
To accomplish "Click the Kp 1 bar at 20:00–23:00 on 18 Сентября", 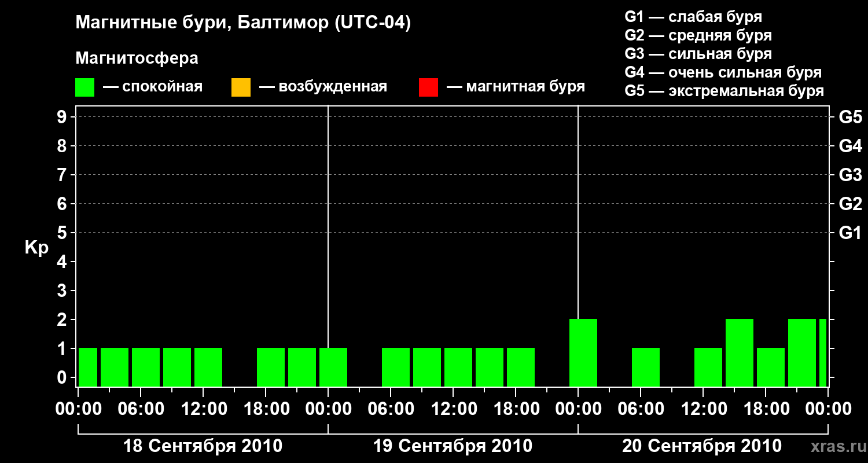I will point(302,367).
